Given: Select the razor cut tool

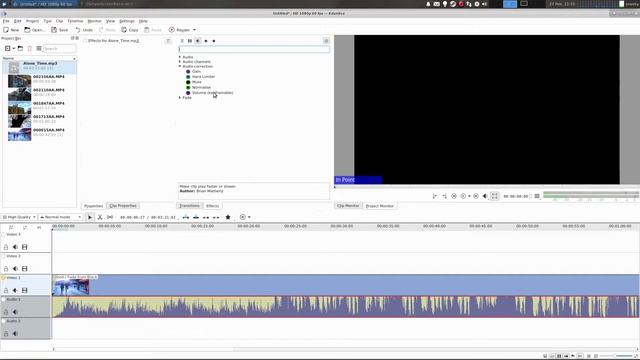Looking at the screenshot, I should coord(100,217).
